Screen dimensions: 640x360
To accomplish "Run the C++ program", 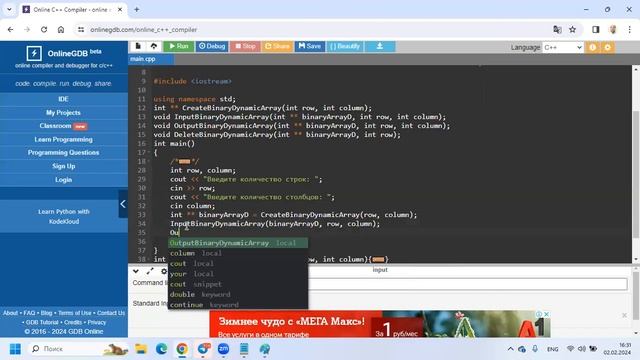I will tap(179, 47).
